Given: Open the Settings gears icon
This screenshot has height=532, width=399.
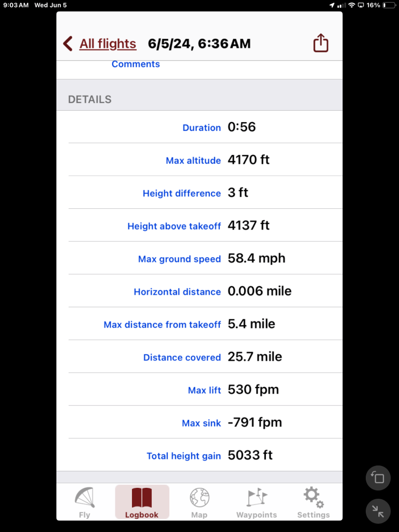Looking at the screenshot, I should pos(313,498).
